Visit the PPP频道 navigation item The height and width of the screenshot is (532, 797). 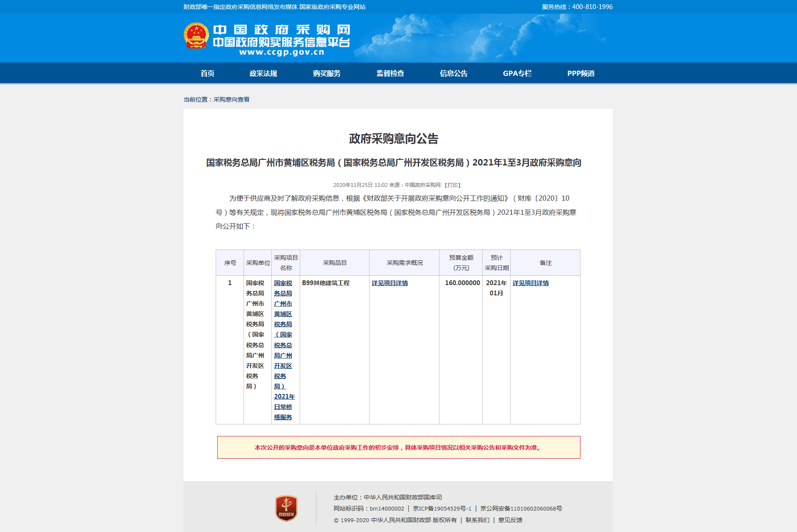(x=580, y=73)
